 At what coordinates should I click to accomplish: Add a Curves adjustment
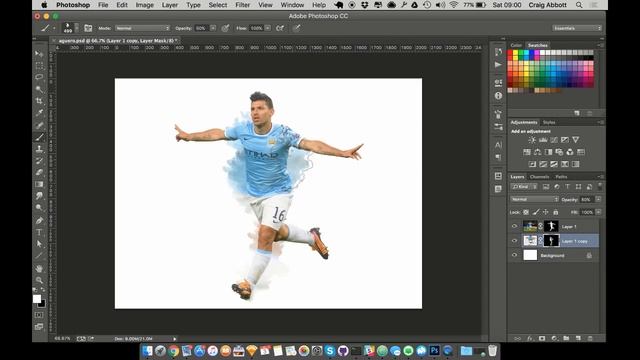pos(554,140)
